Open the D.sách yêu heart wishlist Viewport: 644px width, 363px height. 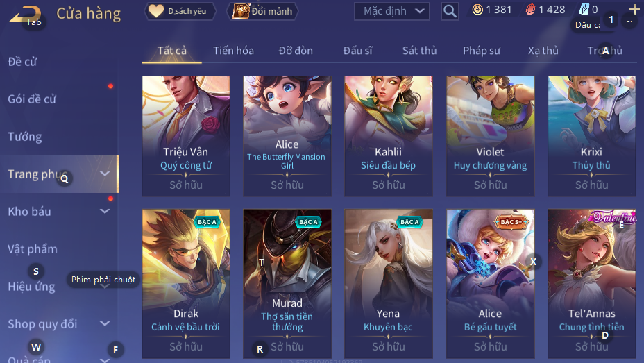pos(180,11)
